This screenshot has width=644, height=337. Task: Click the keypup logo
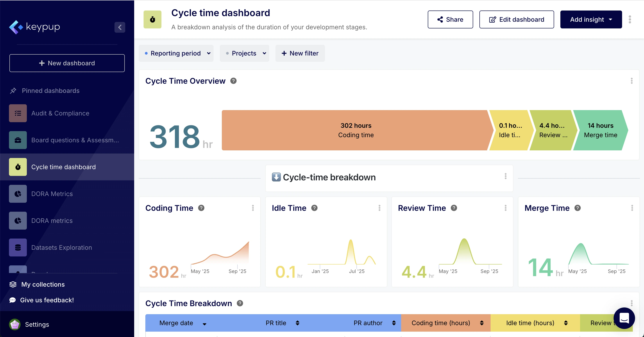pos(34,27)
